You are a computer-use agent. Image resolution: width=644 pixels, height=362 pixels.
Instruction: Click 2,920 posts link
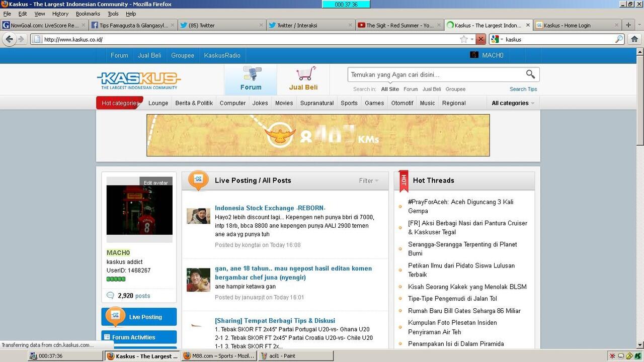[x=134, y=296]
